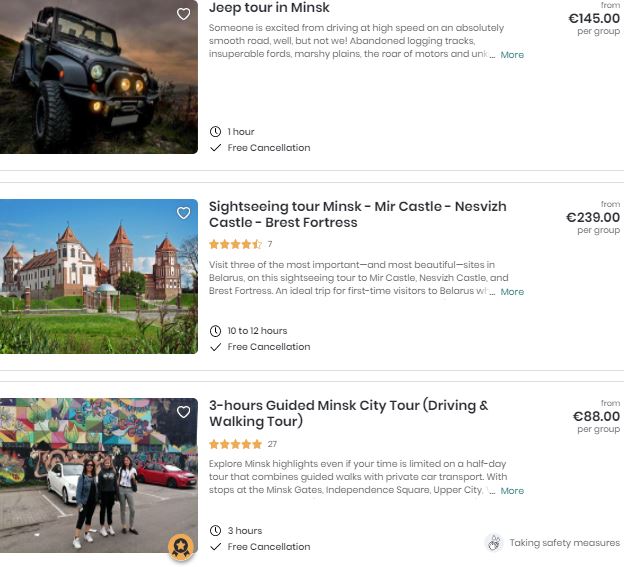The height and width of the screenshot is (567, 624).
Task: Expand Jeep tour description with More
Action: tap(512, 55)
